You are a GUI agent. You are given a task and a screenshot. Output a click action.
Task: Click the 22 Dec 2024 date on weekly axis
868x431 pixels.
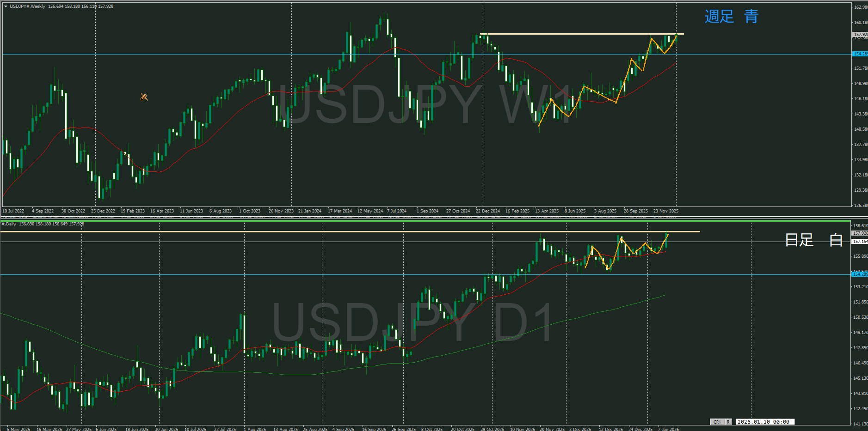[487, 211]
